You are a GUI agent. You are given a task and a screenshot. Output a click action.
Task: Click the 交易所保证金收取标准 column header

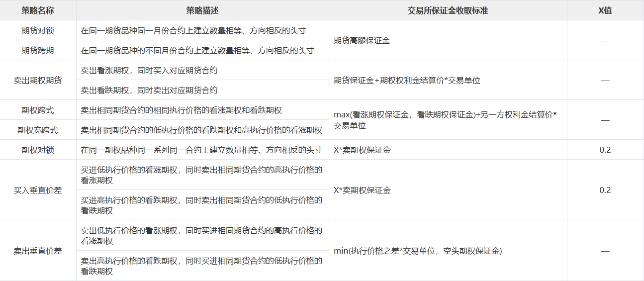(448, 10)
